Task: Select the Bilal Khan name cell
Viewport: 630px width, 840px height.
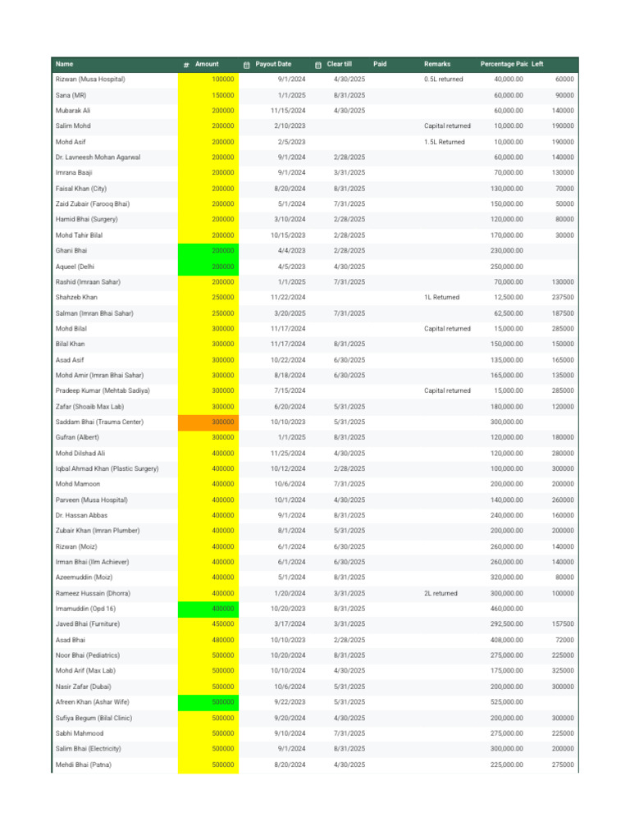Action: pos(71,344)
